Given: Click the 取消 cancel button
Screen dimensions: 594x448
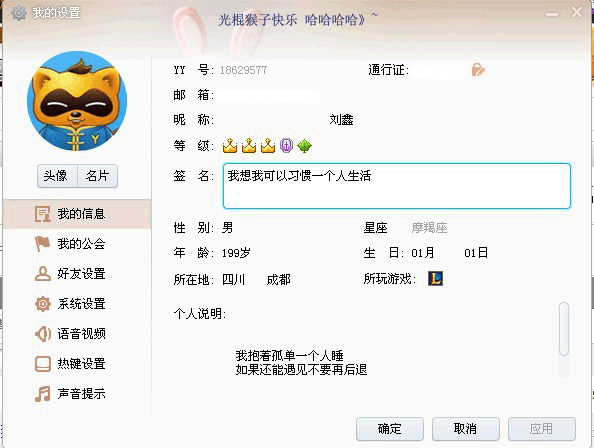Looking at the screenshot, I should point(466,429).
